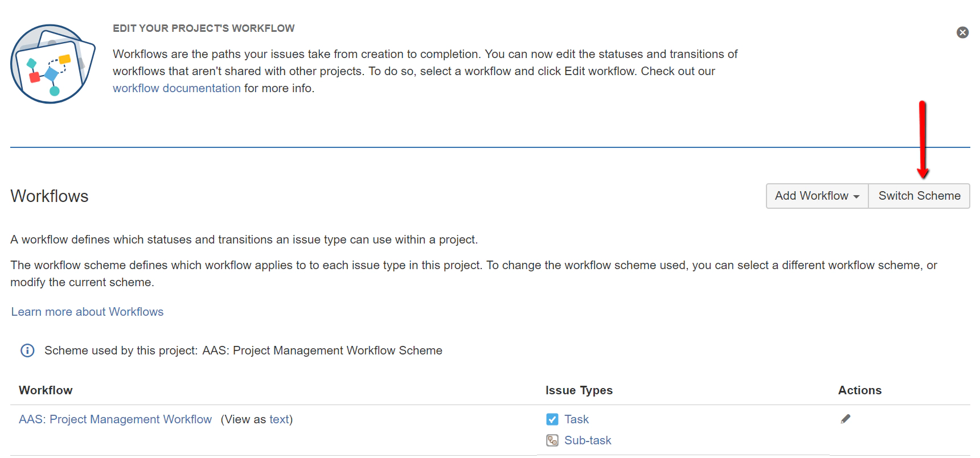This screenshot has width=980, height=458.
Task: Click the Switch Scheme button
Action: click(919, 196)
